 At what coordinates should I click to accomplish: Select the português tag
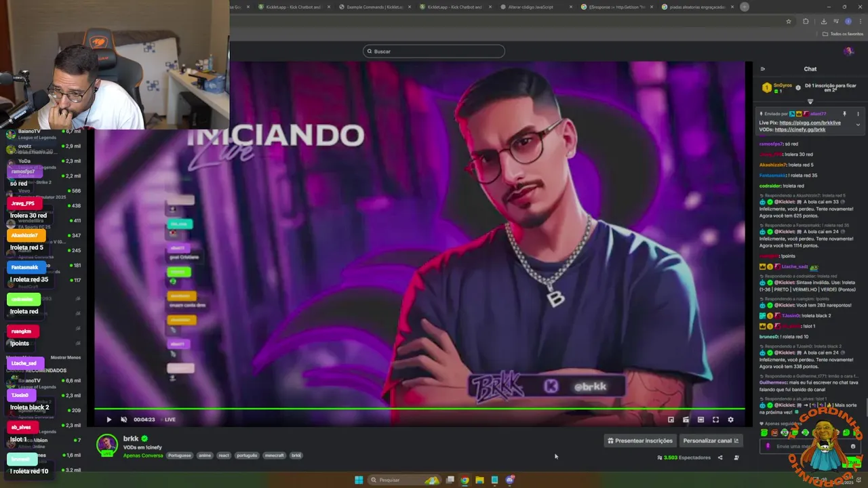(x=247, y=455)
